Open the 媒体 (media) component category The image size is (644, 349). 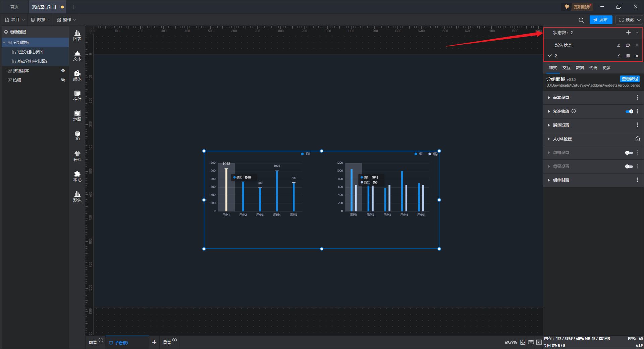click(77, 76)
